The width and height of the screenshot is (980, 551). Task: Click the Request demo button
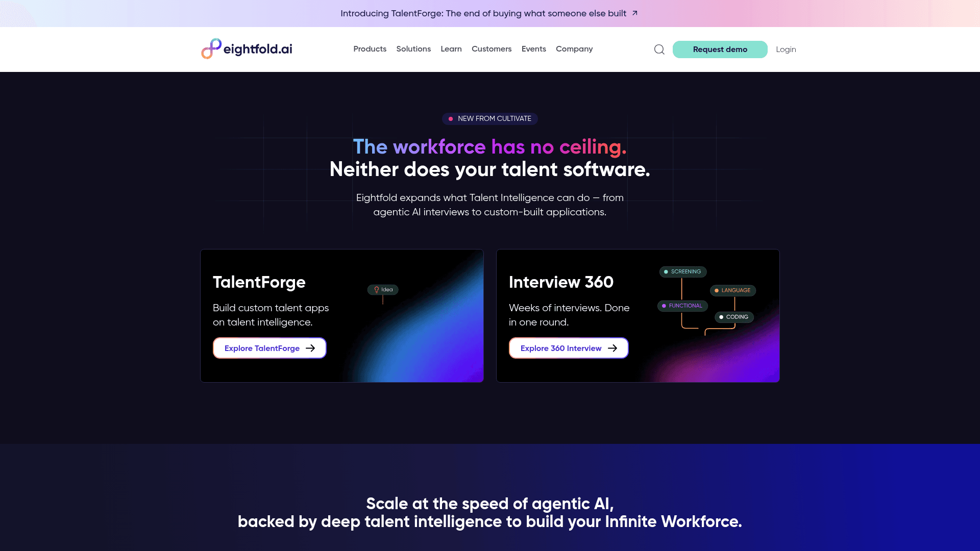click(720, 49)
